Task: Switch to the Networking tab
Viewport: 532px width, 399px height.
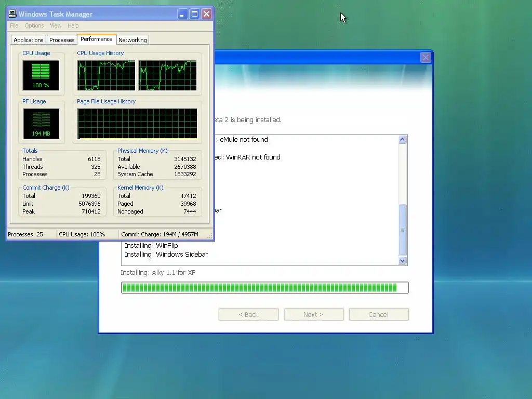Action: click(x=132, y=40)
